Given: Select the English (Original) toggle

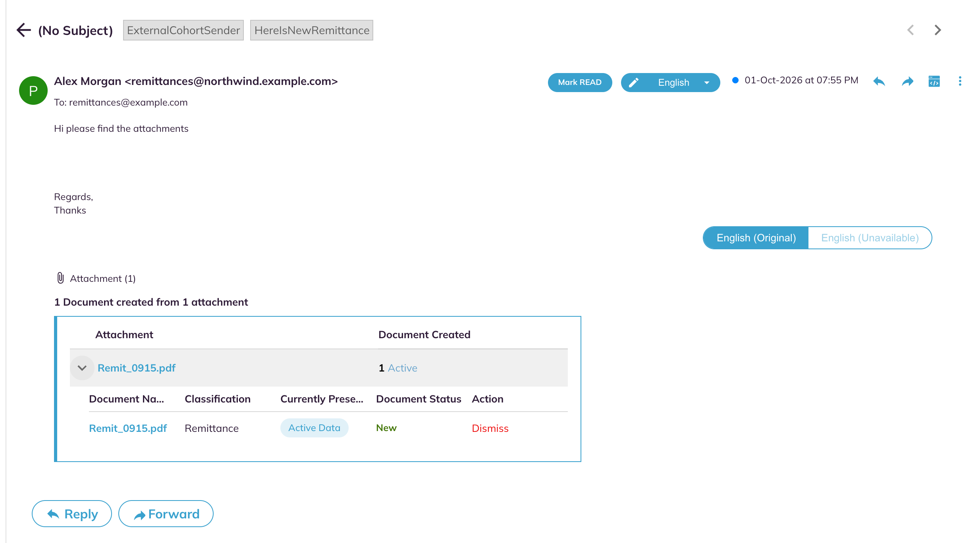Looking at the screenshot, I should pyautogui.click(x=756, y=238).
